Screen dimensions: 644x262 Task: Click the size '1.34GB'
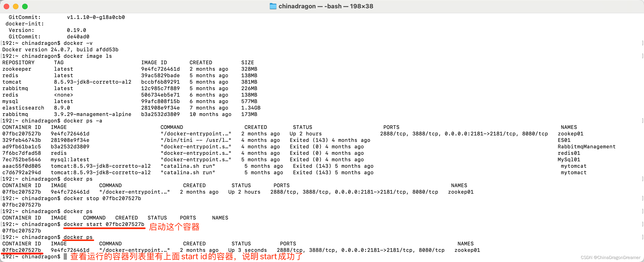pyautogui.click(x=251, y=108)
